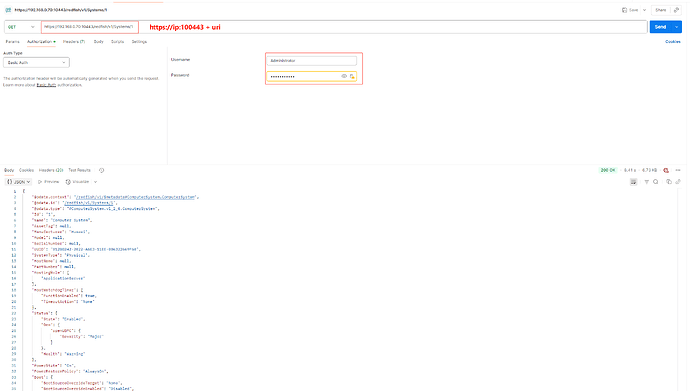The image size is (690, 391).
Task: Switch to the Authorization tab
Action: [41, 41]
